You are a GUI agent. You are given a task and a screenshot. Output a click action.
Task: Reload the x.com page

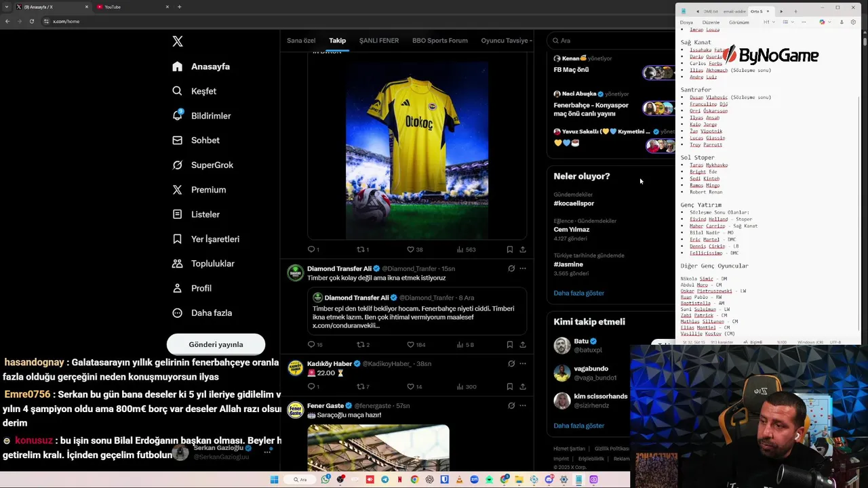pos(31,21)
